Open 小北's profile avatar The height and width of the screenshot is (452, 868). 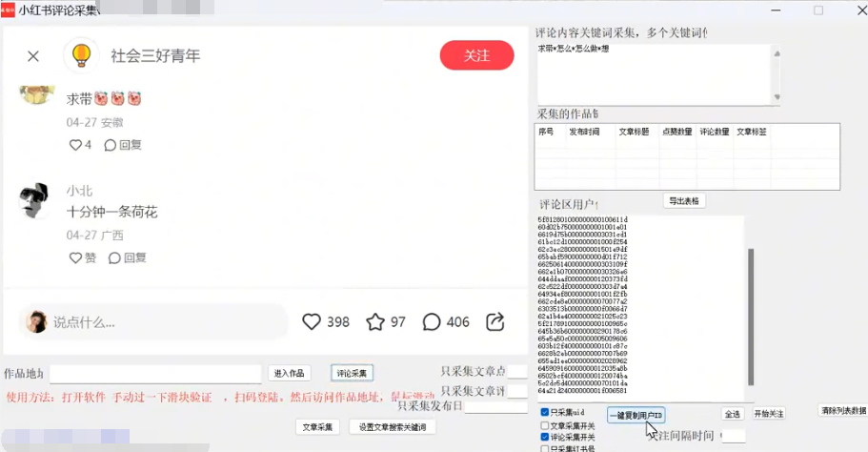coord(35,200)
